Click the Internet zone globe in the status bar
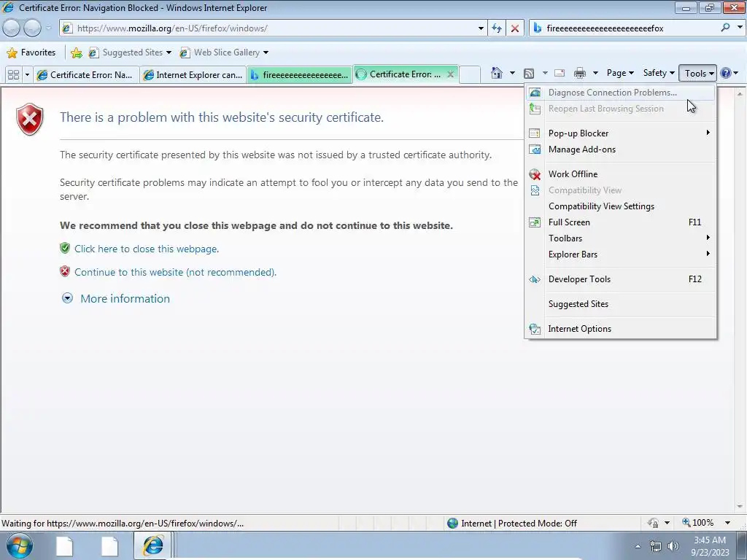This screenshot has height=560, width=747. coord(452,524)
